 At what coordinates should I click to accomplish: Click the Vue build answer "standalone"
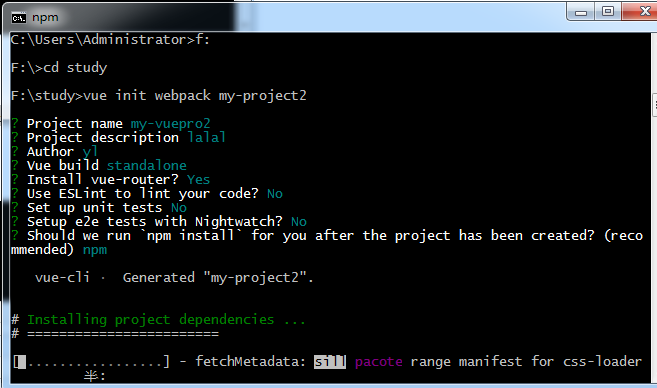click(147, 166)
